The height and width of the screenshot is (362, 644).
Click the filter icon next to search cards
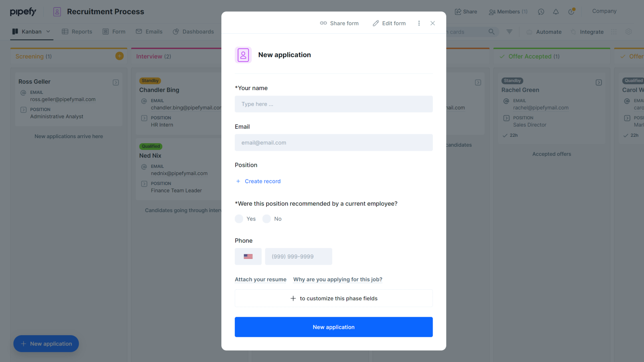(509, 32)
